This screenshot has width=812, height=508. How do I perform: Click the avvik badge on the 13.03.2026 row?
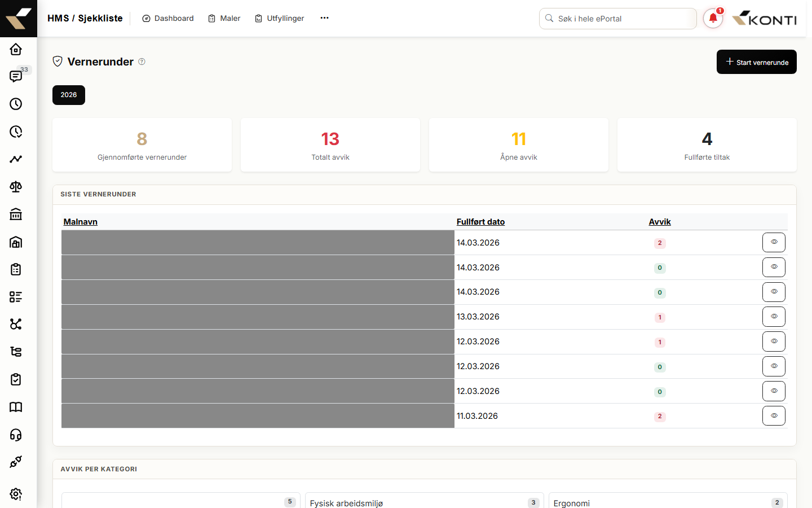point(660,317)
